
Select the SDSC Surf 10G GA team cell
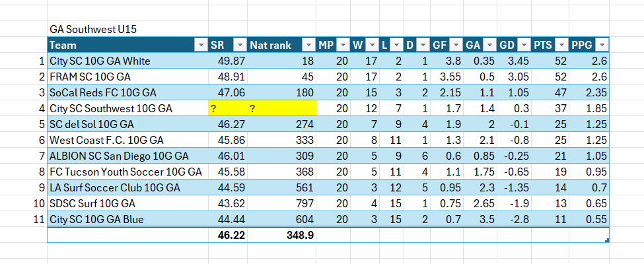[x=127, y=203]
